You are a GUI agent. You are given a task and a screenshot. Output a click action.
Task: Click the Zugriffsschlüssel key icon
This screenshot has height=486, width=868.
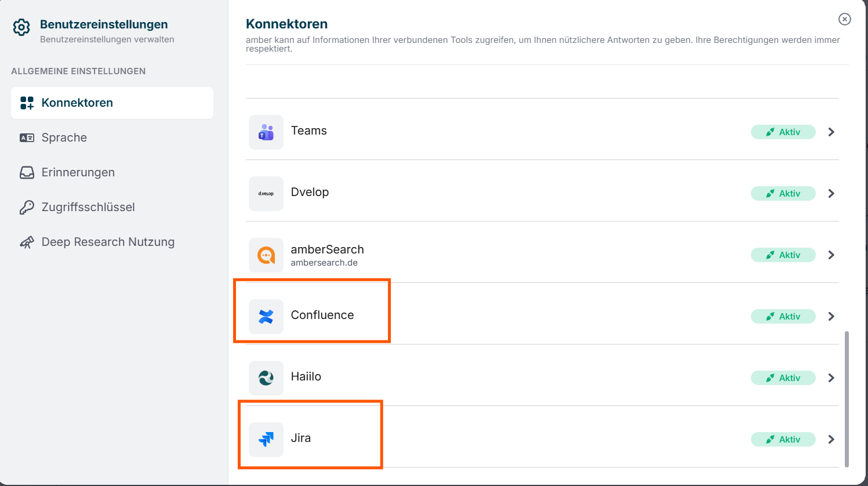click(27, 208)
